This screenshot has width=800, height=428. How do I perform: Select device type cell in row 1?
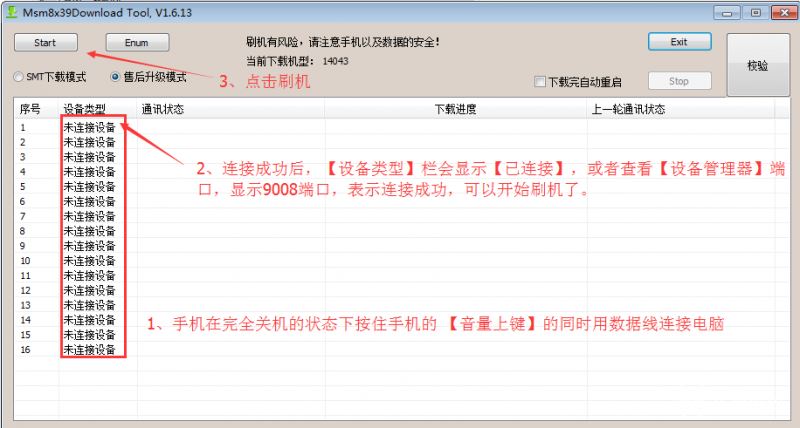[90, 128]
